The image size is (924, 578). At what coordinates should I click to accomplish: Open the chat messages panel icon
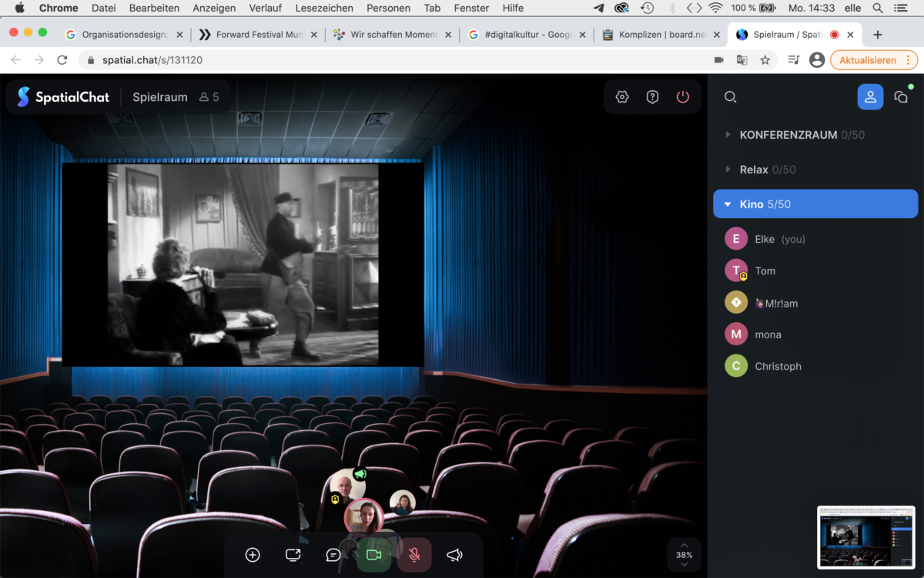[900, 97]
